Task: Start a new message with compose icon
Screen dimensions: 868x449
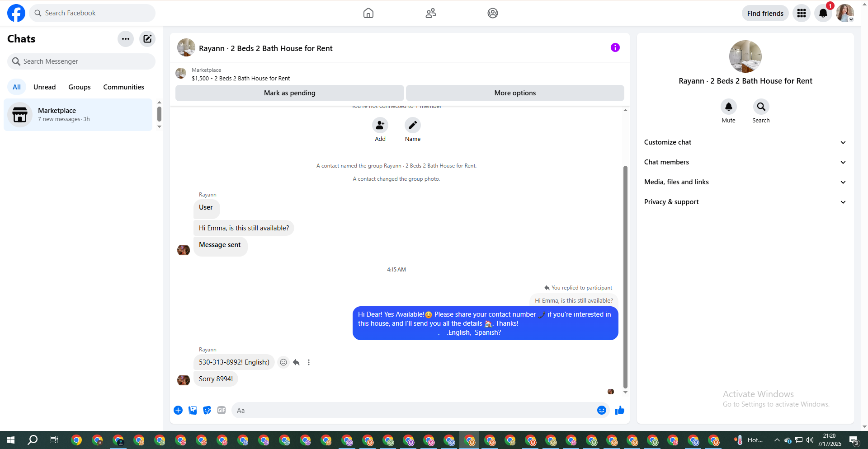Action: (x=147, y=39)
